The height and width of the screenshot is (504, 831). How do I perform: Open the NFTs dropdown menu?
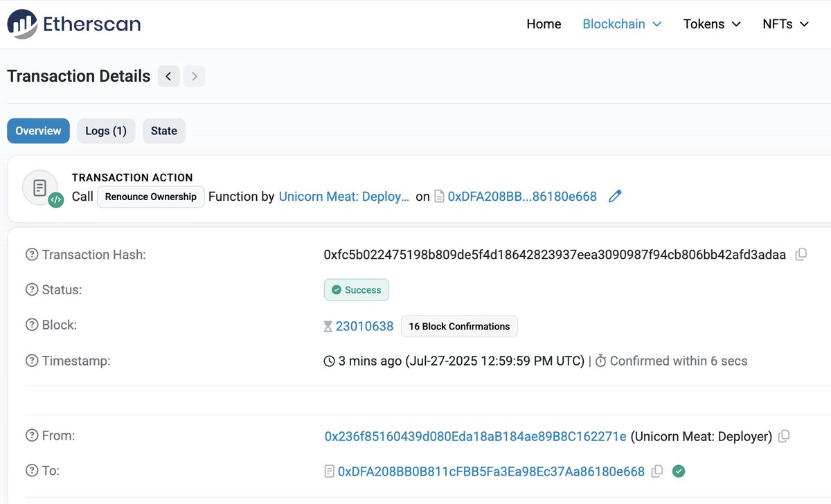pos(785,24)
